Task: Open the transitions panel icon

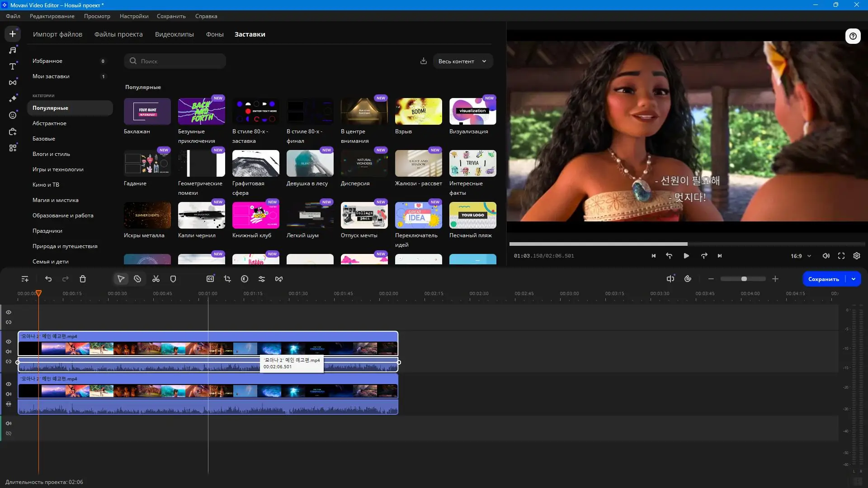Action: point(13,82)
